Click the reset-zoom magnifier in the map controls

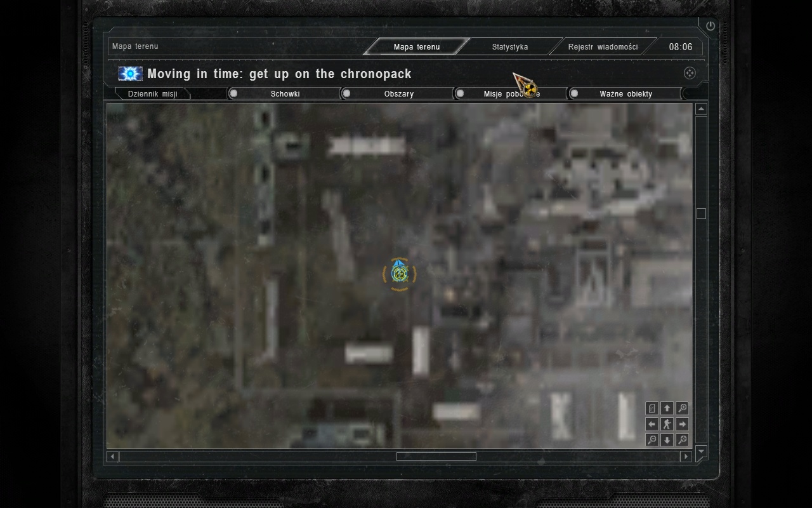[x=683, y=439]
